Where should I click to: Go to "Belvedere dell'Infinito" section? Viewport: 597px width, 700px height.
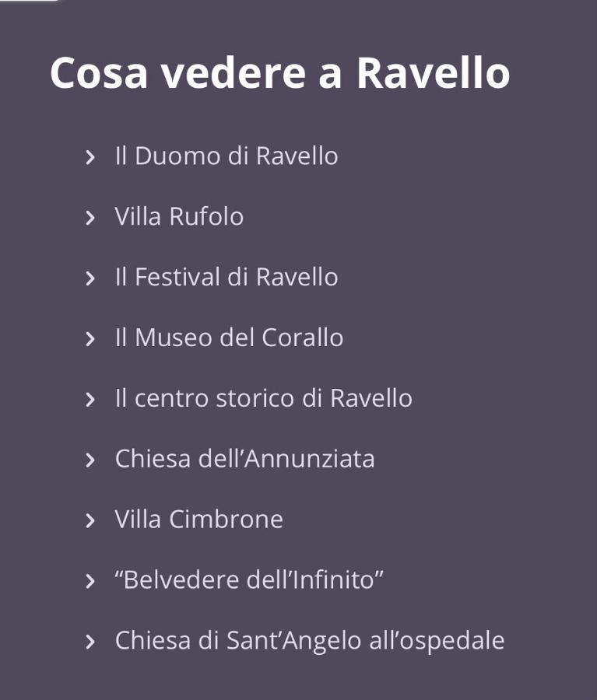coord(249,580)
